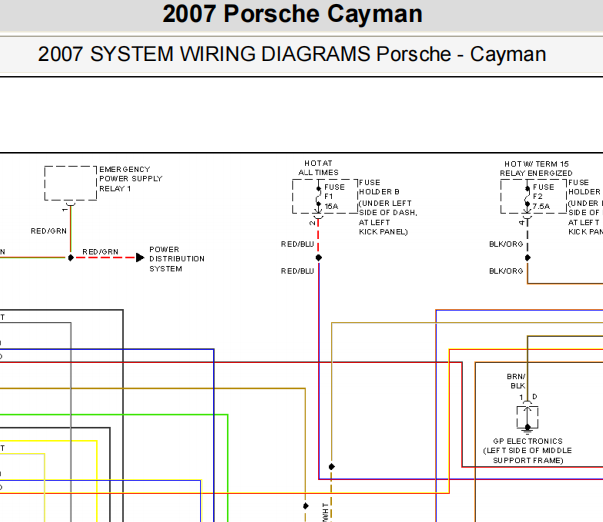Image resolution: width=603 pixels, height=522 pixels.
Task: Click the '2007 Porsche Cayman' page title
Action: (292, 14)
